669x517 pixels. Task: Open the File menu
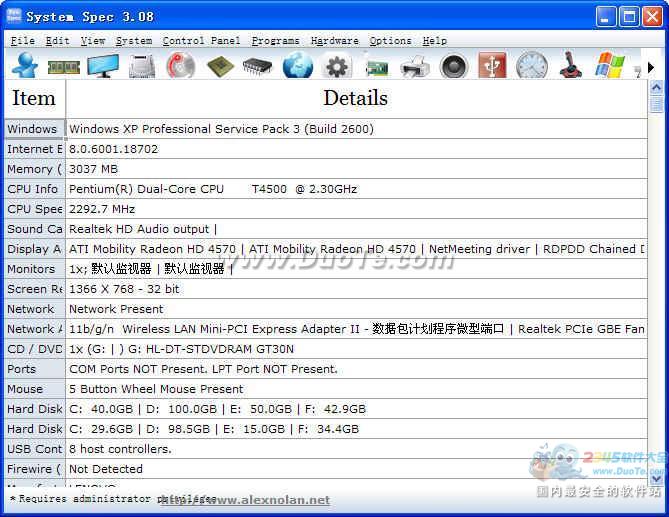[22, 41]
